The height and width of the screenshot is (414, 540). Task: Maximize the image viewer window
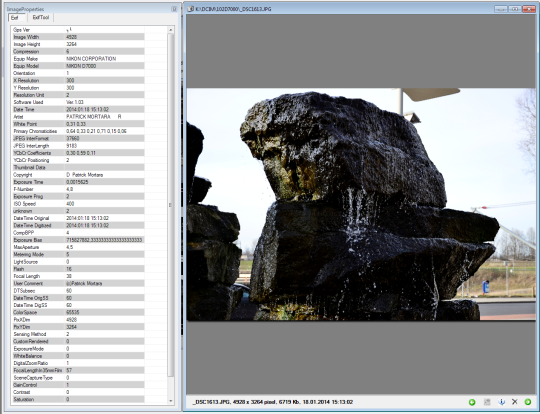coord(515,9)
